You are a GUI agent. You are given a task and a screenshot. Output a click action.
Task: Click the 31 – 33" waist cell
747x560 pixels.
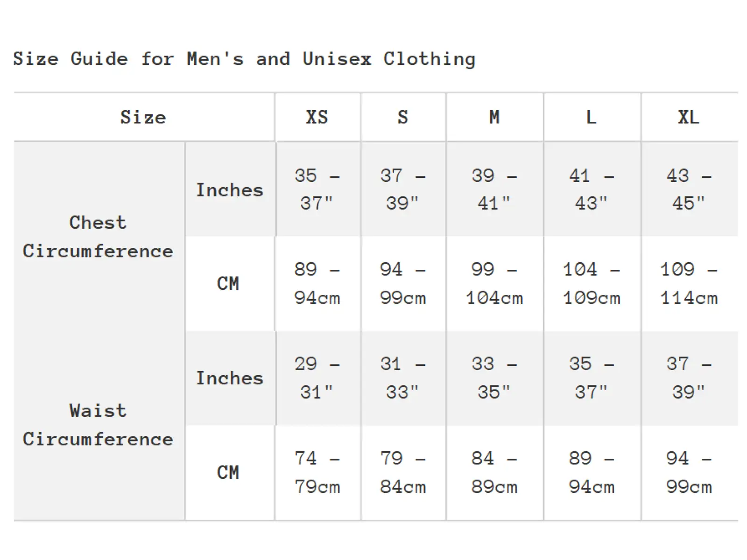pyautogui.click(x=403, y=378)
